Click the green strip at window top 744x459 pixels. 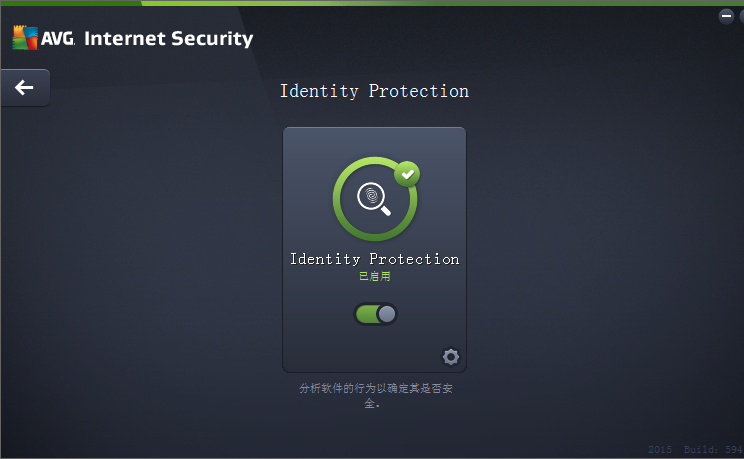(x=372, y=3)
